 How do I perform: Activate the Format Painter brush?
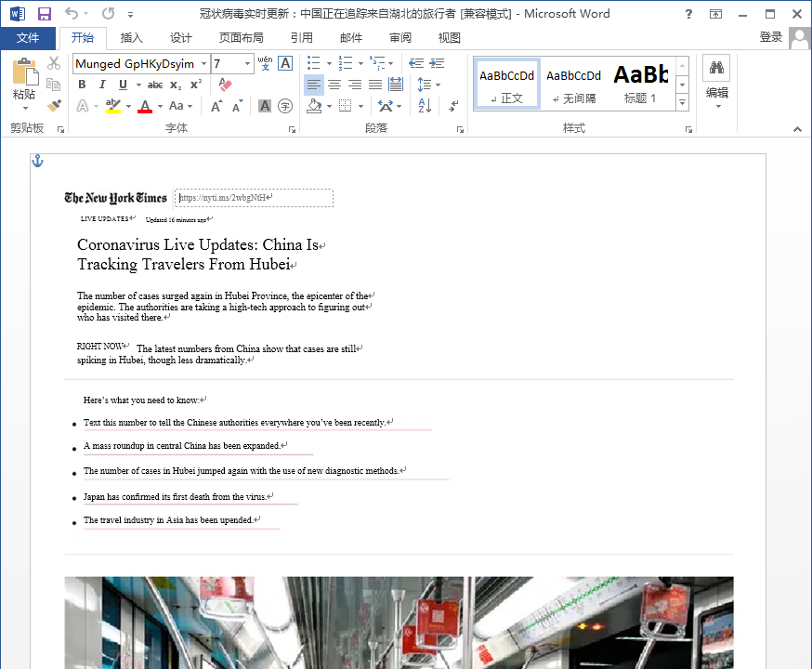pyautogui.click(x=54, y=106)
